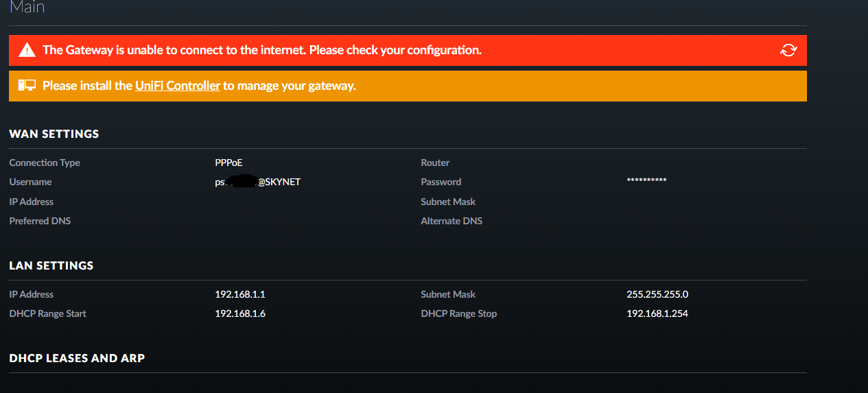Select the WAN SETTINGS section heading
Viewport: 868px width, 393px height.
tap(54, 134)
